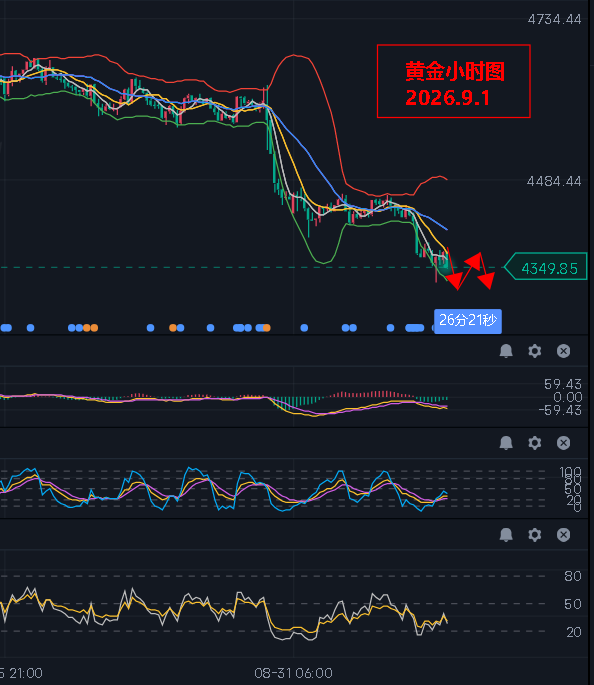Click the bell icon of the RSI panel
This screenshot has width=594, height=685.
(x=506, y=535)
